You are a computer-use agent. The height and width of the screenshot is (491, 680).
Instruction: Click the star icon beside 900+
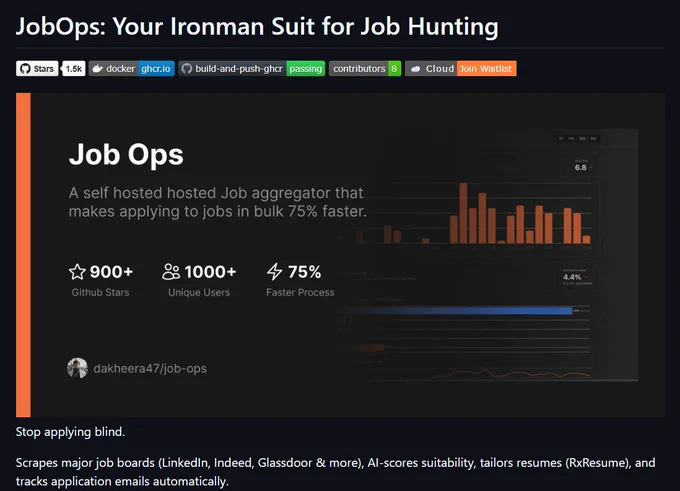pos(77,272)
